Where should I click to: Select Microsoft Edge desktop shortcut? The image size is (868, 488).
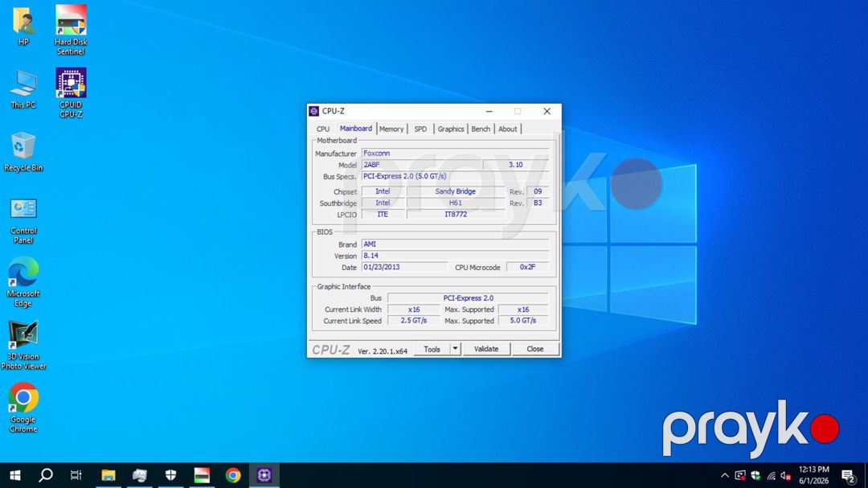(23, 282)
